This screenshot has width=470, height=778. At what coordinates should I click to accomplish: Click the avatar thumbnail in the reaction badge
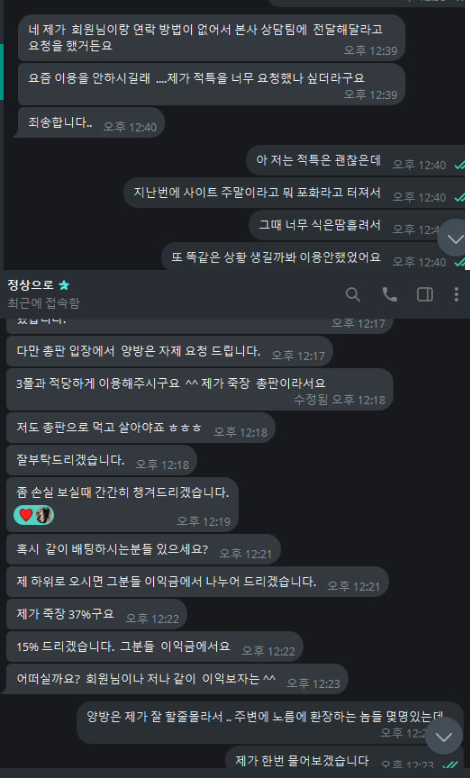[44, 515]
